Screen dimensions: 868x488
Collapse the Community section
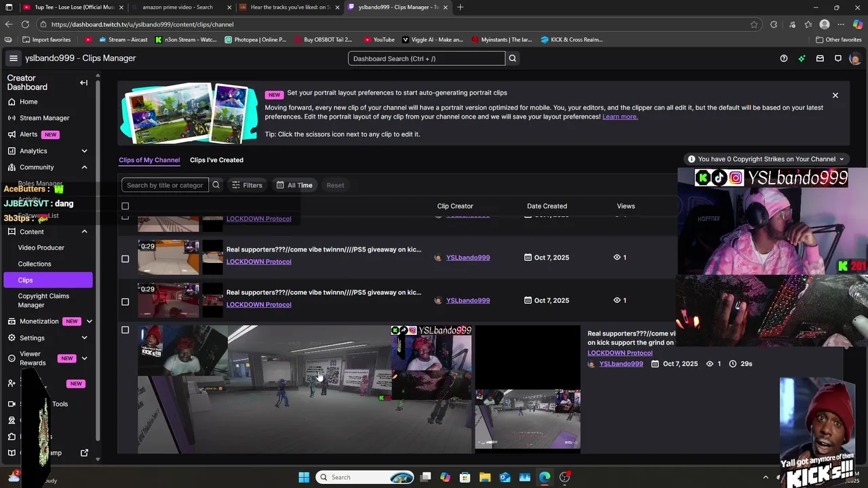coord(84,167)
